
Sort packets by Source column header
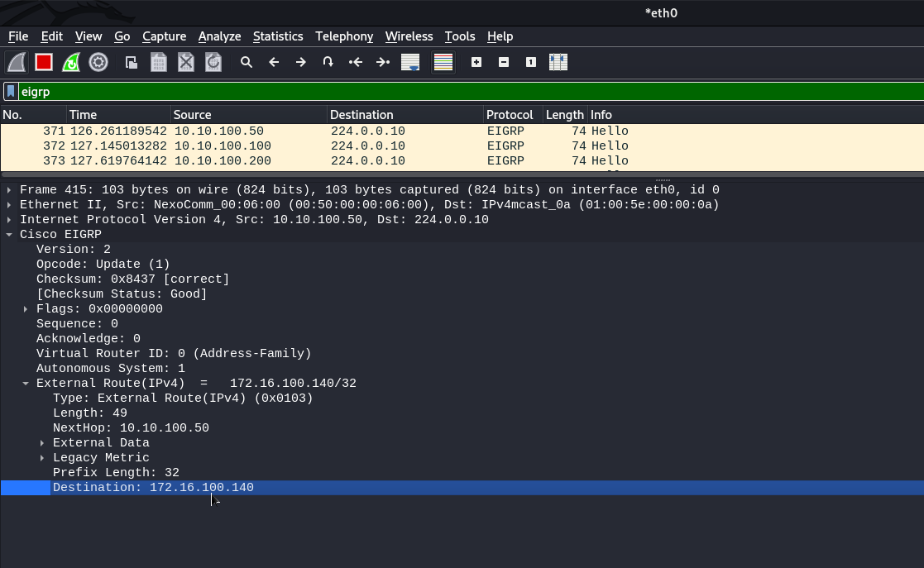pyautogui.click(x=248, y=115)
